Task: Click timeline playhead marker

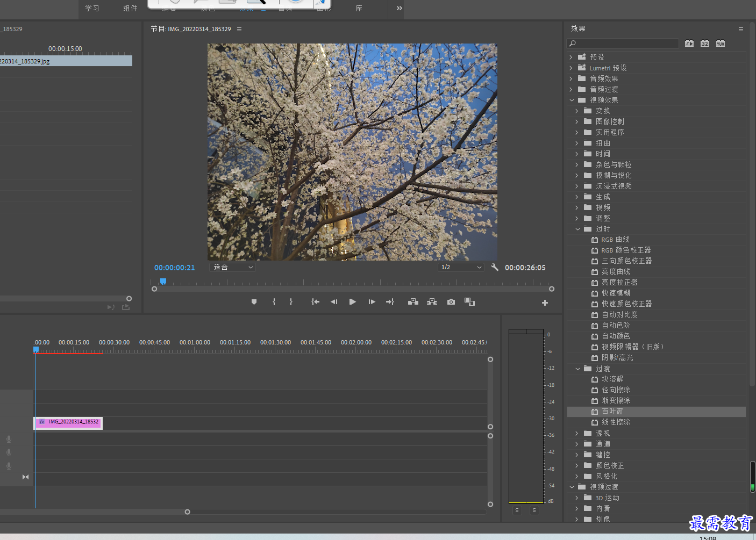Action: (36, 349)
